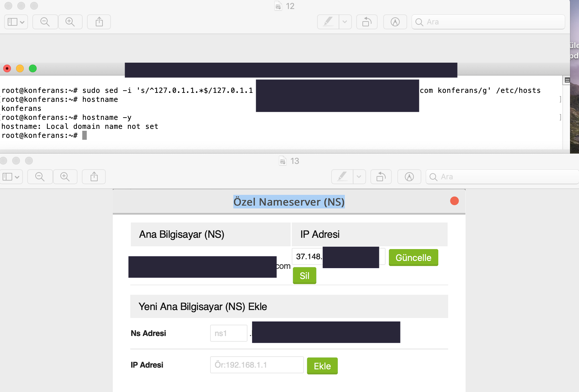
Task: Click the Özel Nameserver (NS) title
Action: click(x=289, y=202)
